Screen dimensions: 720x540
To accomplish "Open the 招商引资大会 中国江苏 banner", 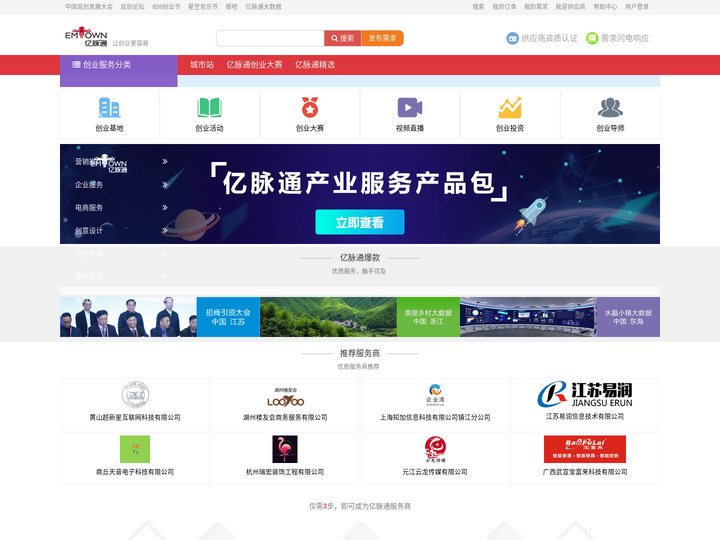I will coord(160,317).
